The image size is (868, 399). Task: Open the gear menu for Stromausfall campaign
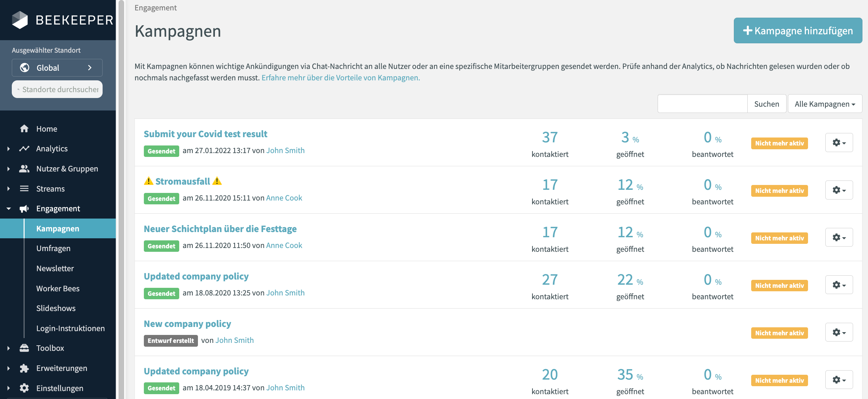click(839, 190)
